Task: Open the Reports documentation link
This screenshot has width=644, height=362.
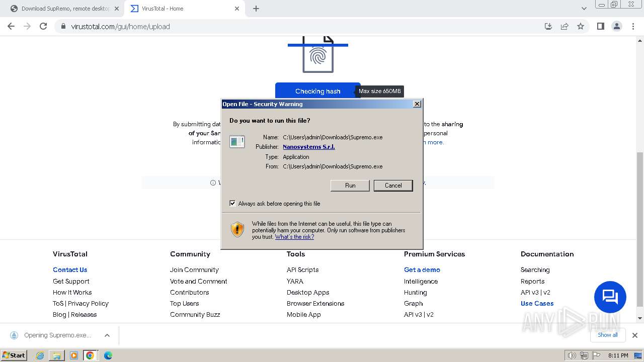Action: click(532, 282)
